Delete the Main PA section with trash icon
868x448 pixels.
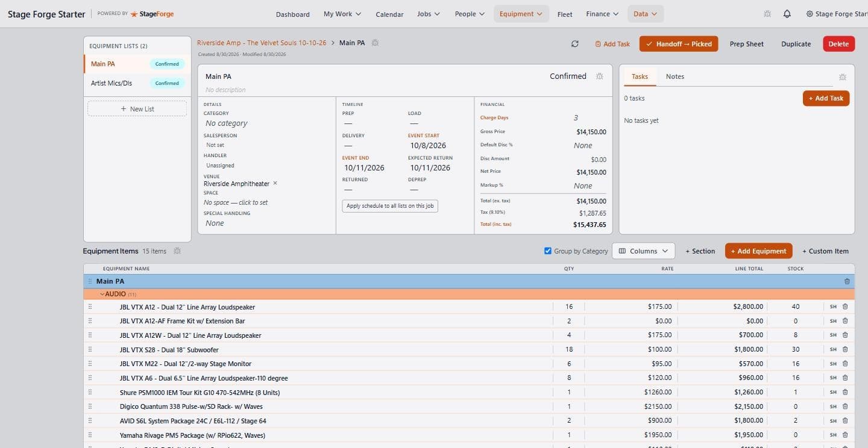click(x=847, y=281)
